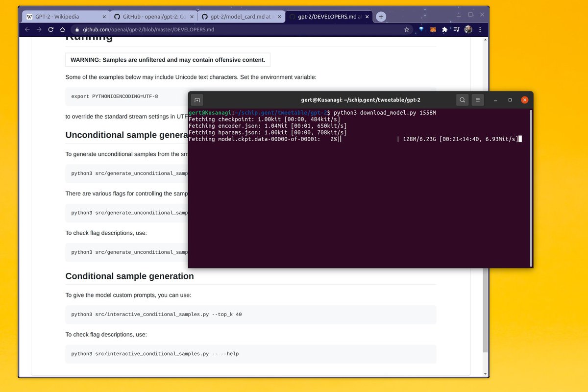Viewport: 588px width, 392px height.
Task: Minimize the terminal window
Action: coord(496,100)
